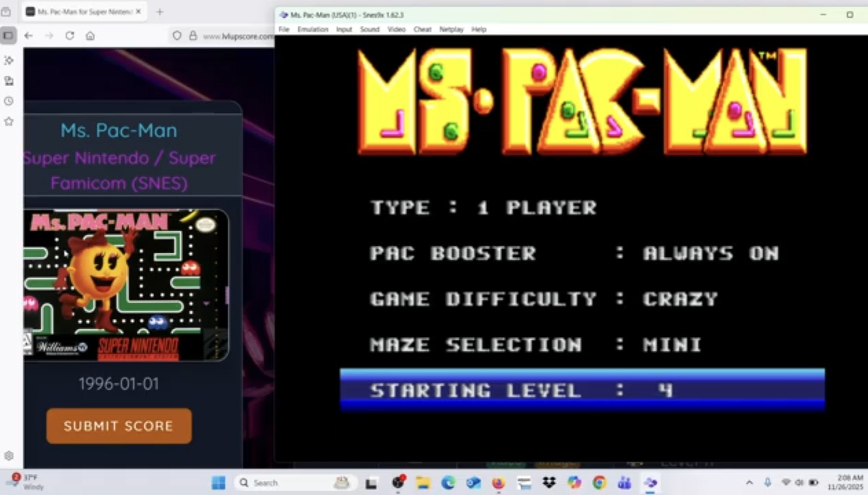The image size is (868, 495).
Task: Open the sidebar settings gear icon
Action: click(x=9, y=456)
